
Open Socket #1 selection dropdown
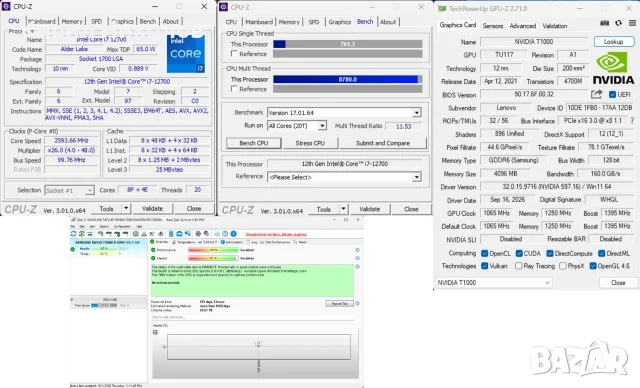pyautogui.click(x=89, y=191)
